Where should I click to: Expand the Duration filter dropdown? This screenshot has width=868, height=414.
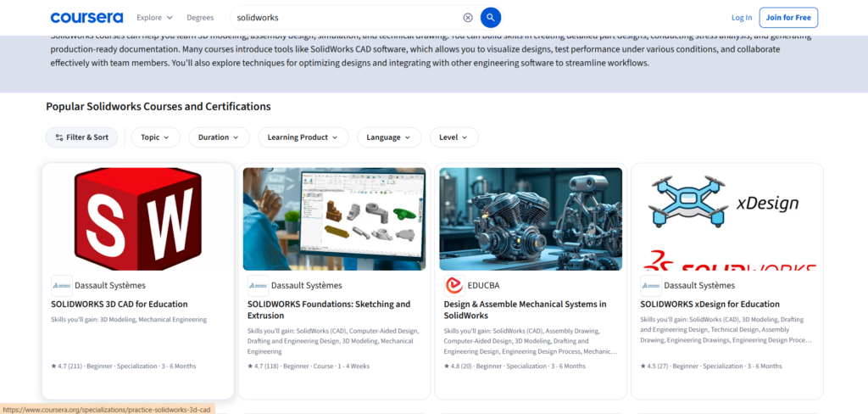[x=219, y=137]
